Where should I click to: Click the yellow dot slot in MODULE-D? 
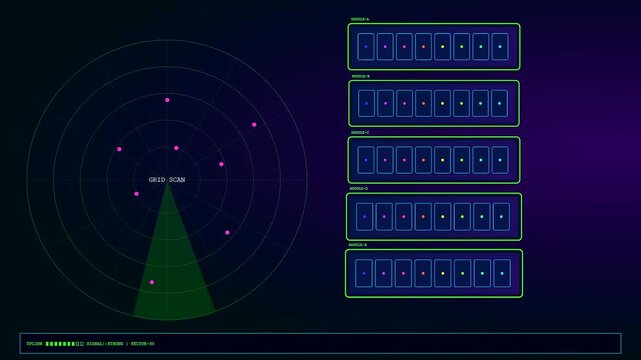point(443,217)
